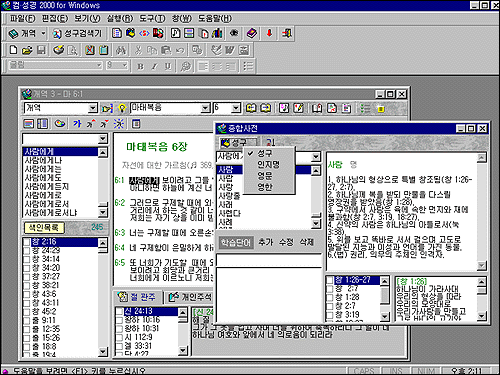The height and width of the screenshot is (375, 500).
Task: Click the 성구검색기 toolbar button
Action: coord(77,33)
